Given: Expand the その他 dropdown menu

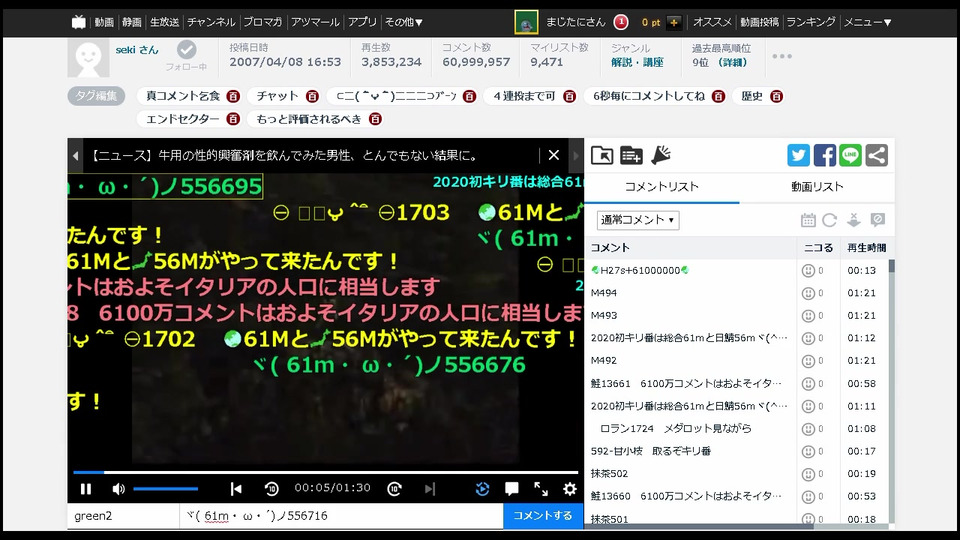Looking at the screenshot, I should [403, 22].
